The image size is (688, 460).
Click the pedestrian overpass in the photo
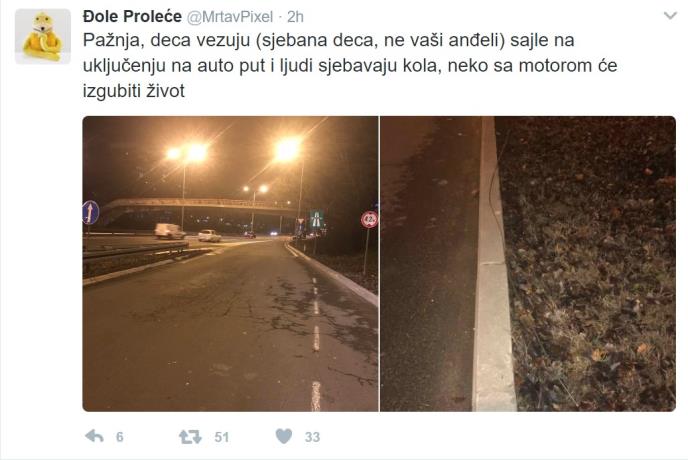202,206
